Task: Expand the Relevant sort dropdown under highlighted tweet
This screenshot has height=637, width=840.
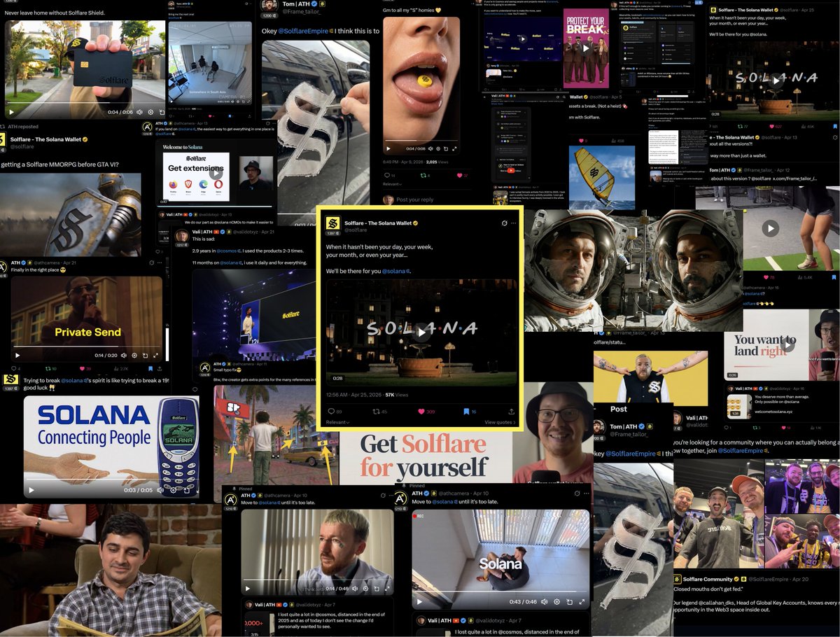Action: click(338, 422)
